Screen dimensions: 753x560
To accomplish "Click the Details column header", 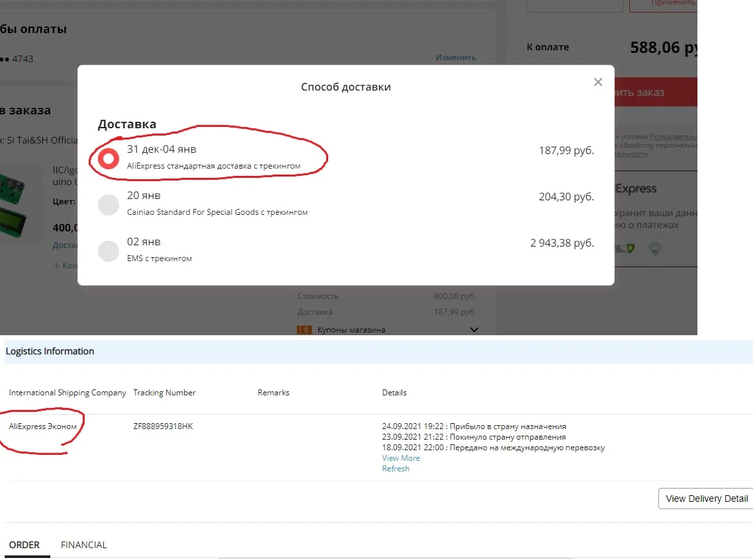I will (394, 393).
